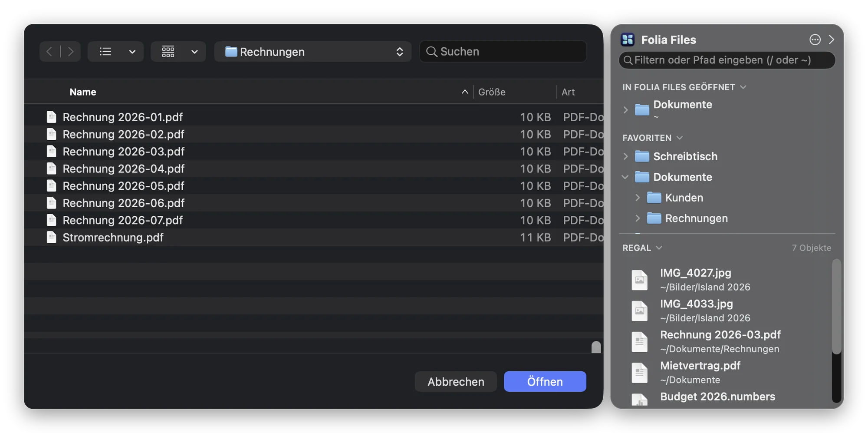Expand the Schreibtisch folder in Favoriten

click(625, 156)
